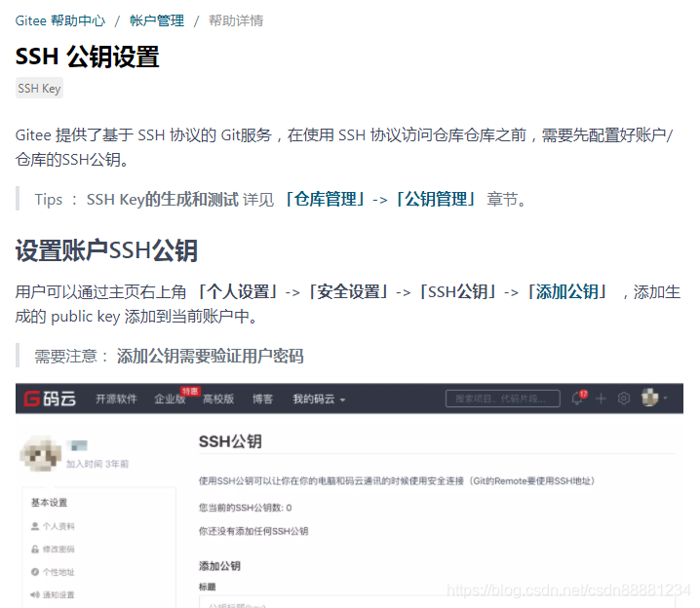Click the 修改密码 lock icon
The height and width of the screenshot is (608, 700).
(35, 550)
